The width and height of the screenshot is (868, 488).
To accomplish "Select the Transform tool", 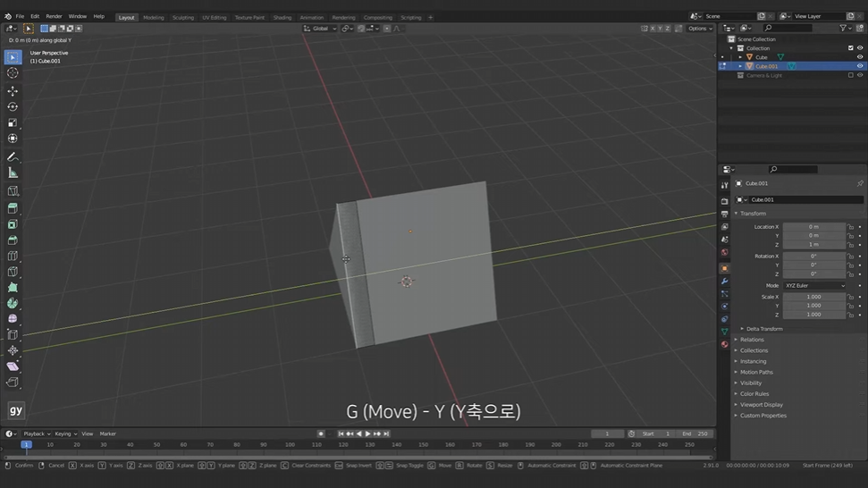I will pos(13,139).
